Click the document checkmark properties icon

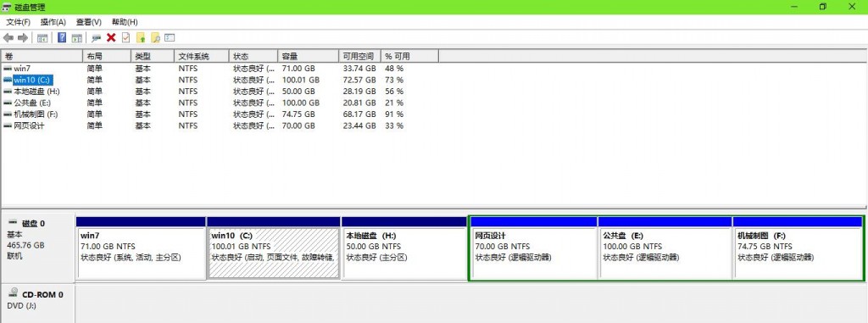pyautogui.click(x=125, y=37)
